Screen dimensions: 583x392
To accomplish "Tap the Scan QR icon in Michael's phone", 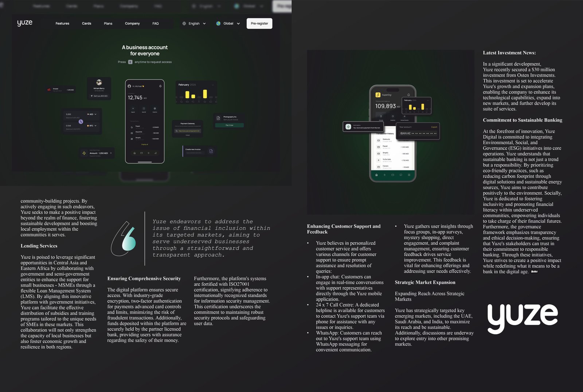I will (x=144, y=109).
